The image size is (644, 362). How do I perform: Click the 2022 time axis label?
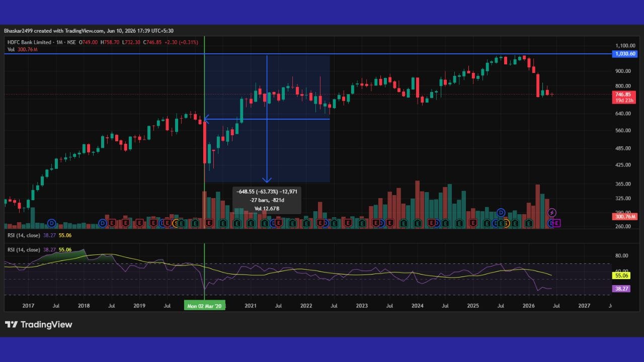pyautogui.click(x=306, y=305)
